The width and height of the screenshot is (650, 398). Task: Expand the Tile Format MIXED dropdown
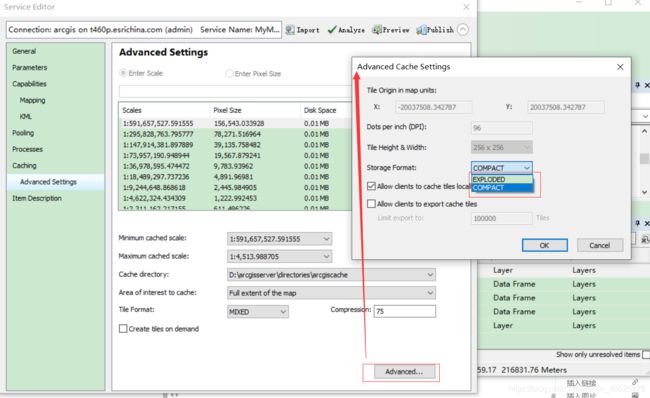[x=258, y=312]
